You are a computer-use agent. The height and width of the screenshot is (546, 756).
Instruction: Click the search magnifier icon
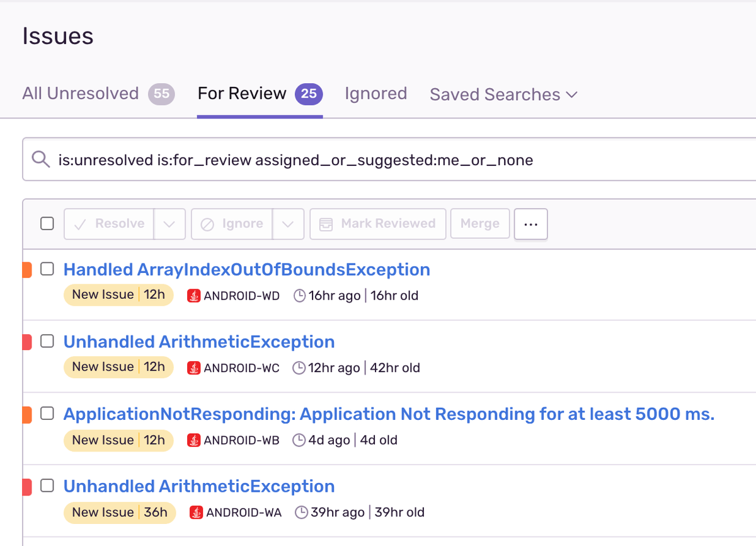tap(41, 160)
